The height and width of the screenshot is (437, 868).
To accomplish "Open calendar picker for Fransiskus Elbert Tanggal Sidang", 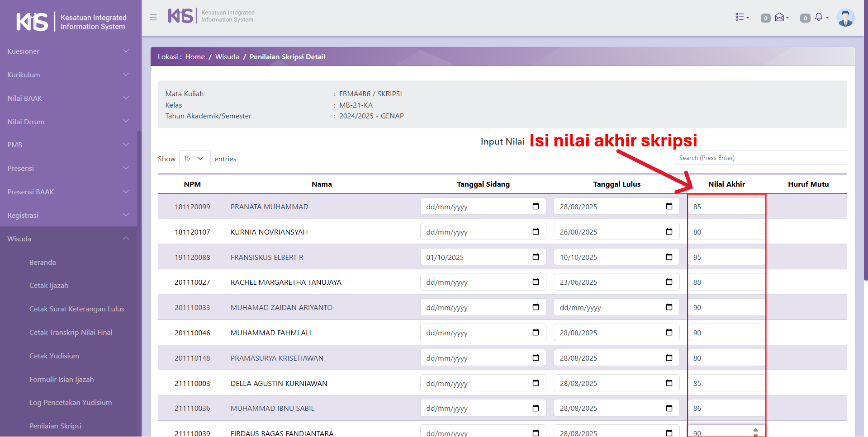I will point(536,257).
